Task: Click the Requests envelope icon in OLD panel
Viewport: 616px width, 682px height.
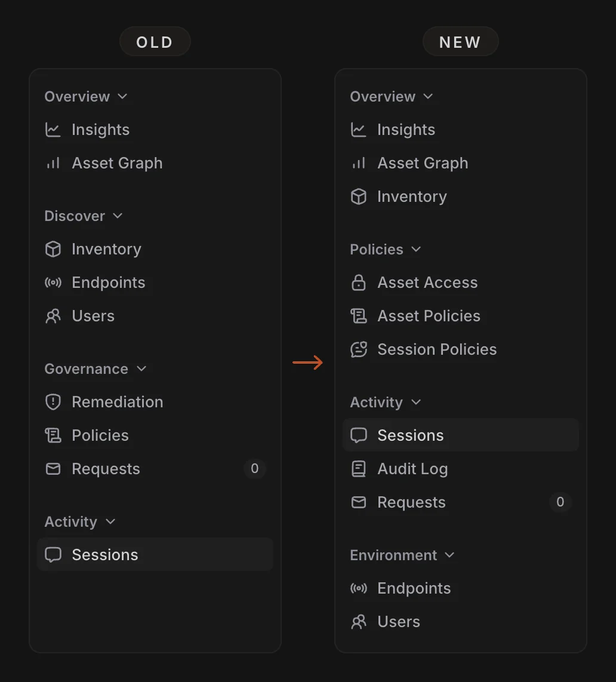Action: [x=53, y=469]
